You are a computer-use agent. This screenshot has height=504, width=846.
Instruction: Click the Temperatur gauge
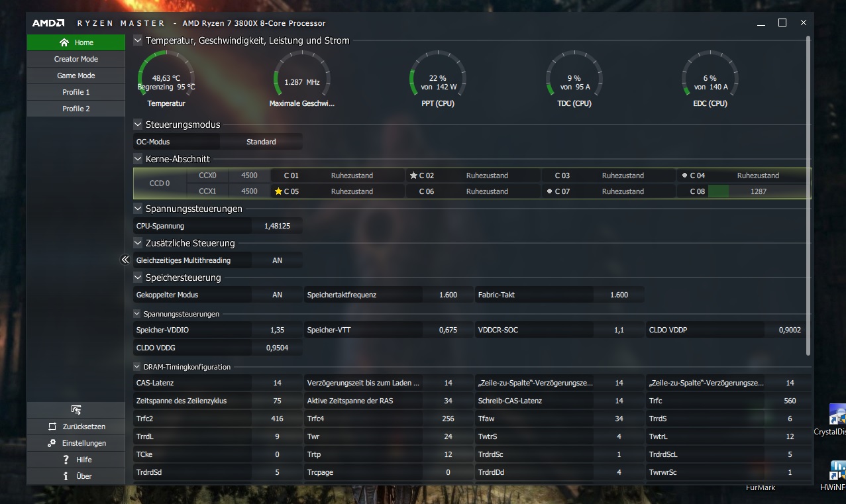pyautogui.click(x=166, y=78)
